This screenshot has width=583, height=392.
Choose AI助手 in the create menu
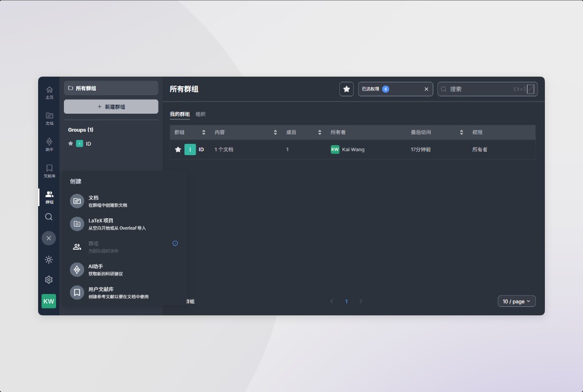tap(124, 269)
